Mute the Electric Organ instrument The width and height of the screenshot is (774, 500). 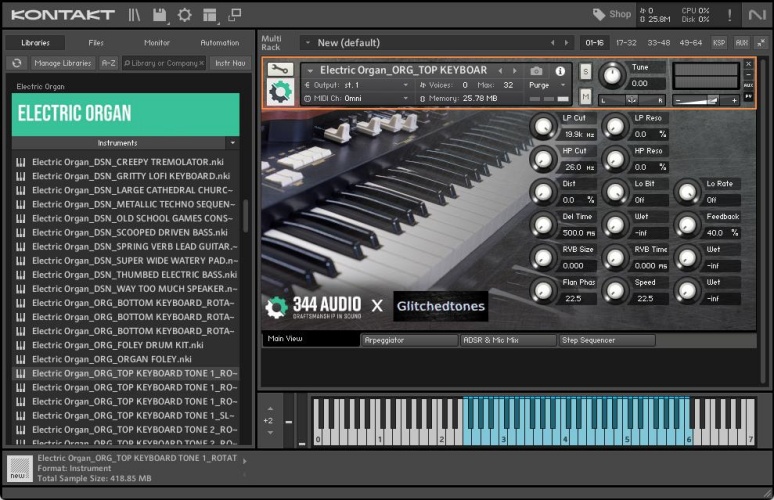tap(585, 96)
